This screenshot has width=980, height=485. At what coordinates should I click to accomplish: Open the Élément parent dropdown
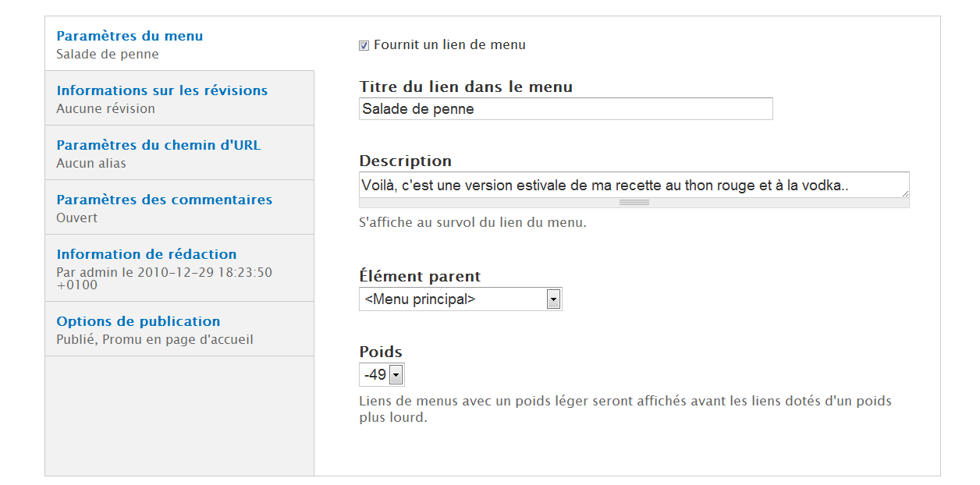460,299
